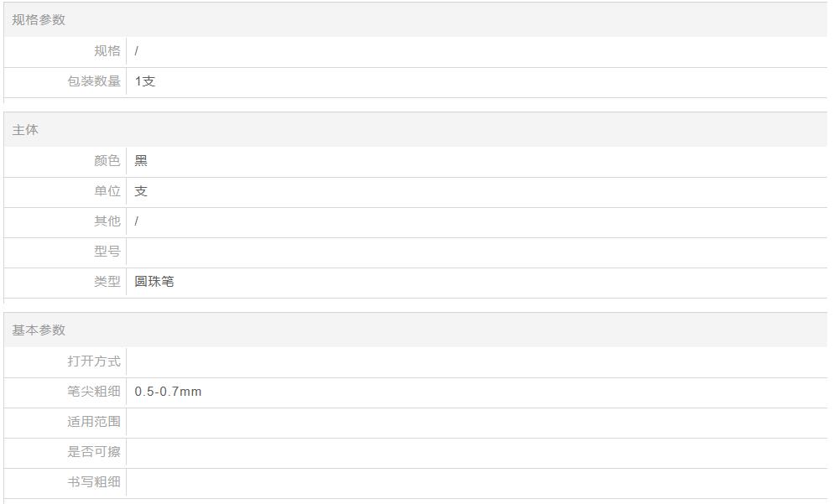Click the 规格参数 section header
The width and height of the screenshot is (834, 504).
[x=39, y=19]
